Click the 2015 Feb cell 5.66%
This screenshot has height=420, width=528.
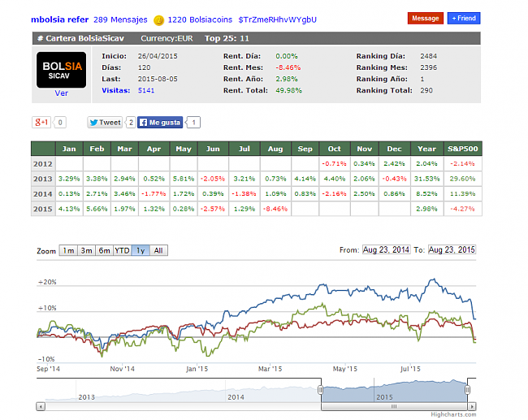tap(97, 209)
